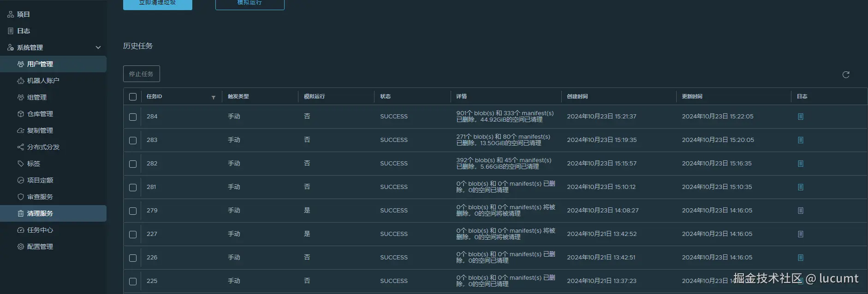The height and width of the screenshot is (294, 868).
Task: Click the 创建时间 column header
Action: pos(577,96)
